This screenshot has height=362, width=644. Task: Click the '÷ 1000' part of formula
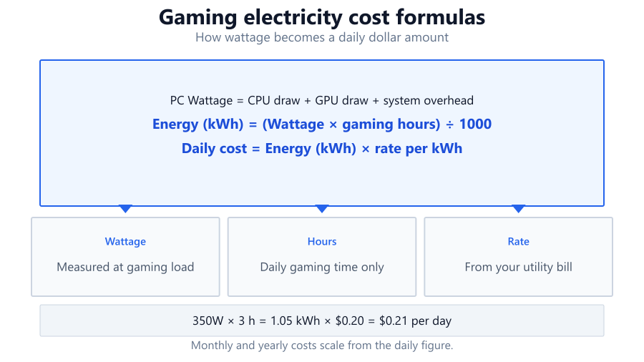click(469, 124)
